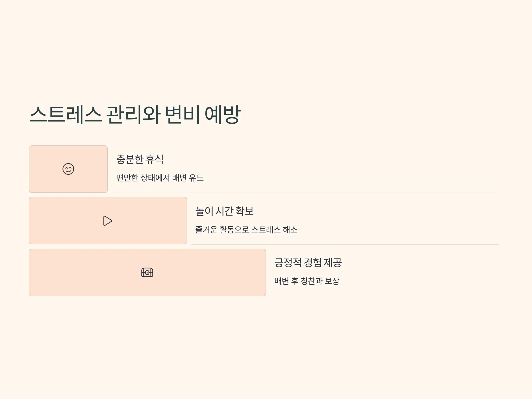Click the text 편안한 상태에서 배변 유도
The height and width of the screenshot is (399, 532).
[160, 178]
